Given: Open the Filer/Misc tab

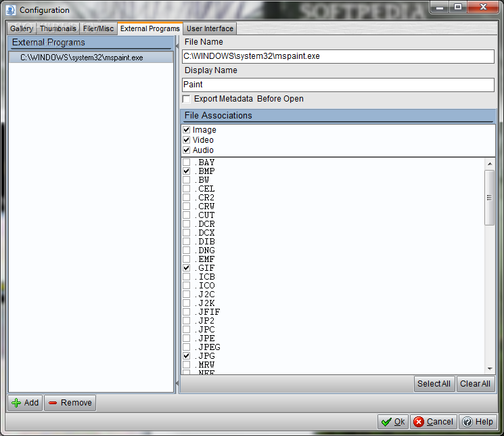Looking at the screenshot, I should (98, 28).
